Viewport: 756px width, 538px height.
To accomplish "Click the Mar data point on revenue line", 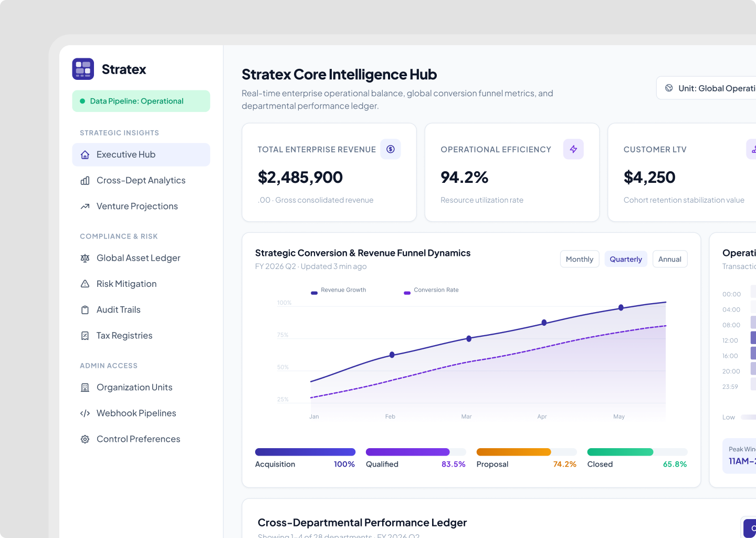I will click(x=469, y=339).
